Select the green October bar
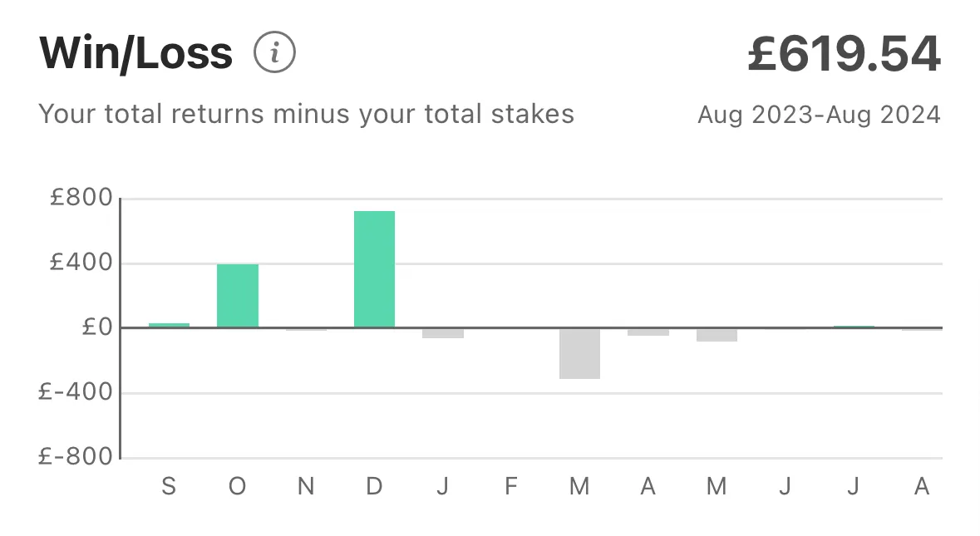 (238, 296)
